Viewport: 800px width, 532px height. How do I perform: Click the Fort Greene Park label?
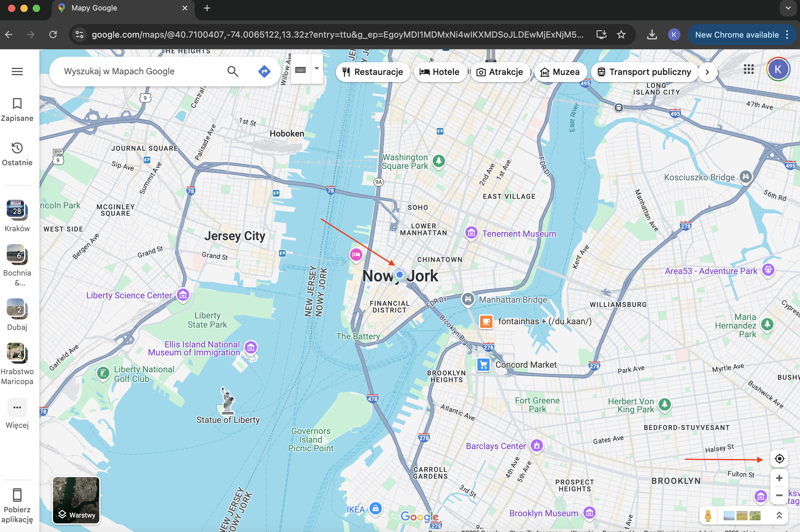pos(537,405)
